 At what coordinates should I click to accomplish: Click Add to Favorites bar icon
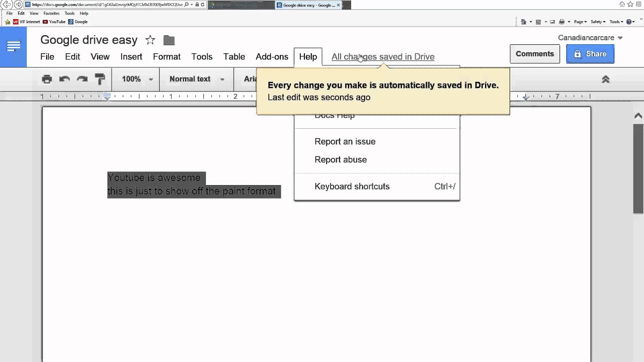(x=8, y=22)
